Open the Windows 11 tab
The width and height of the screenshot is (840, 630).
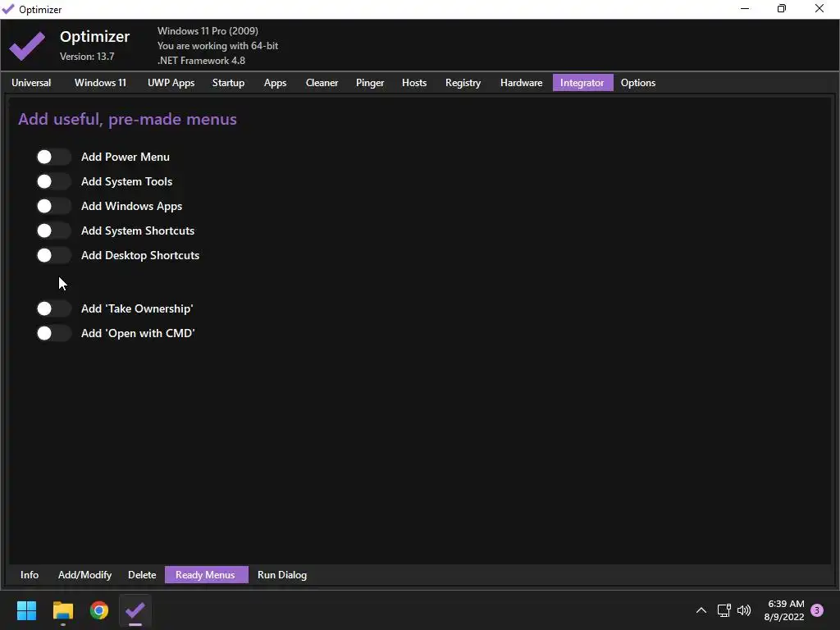100,83
